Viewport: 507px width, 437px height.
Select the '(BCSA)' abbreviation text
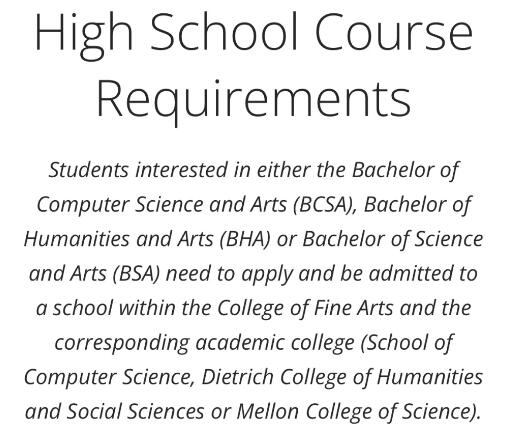324,204
